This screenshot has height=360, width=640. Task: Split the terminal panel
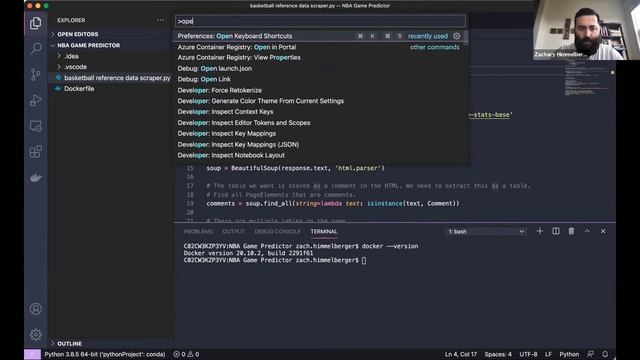click(556, 231)
